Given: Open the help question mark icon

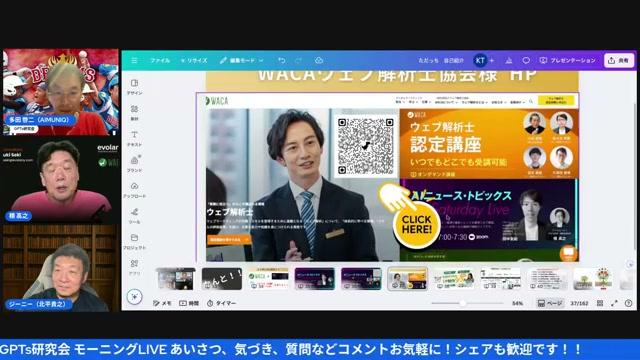Looking at the screenshot, I should coord(629,303).
